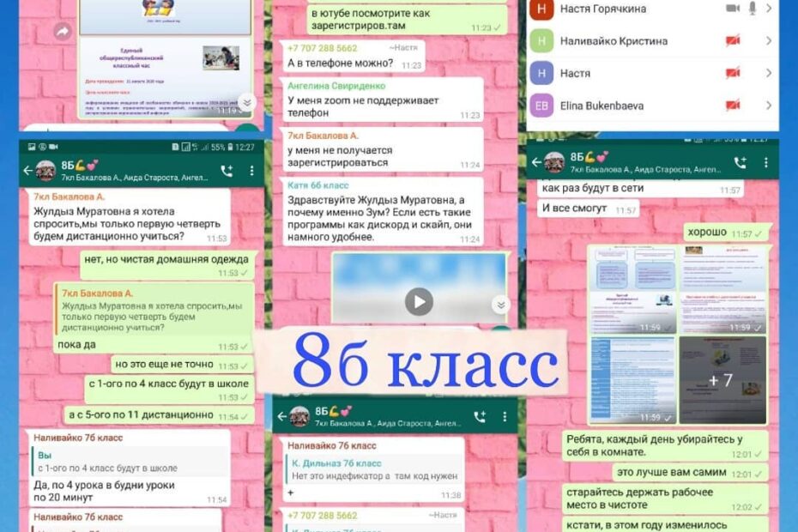
Task: Open the first image thumbnail under "хорошо"
Action: pyautogui.click(x=632, y=290)
